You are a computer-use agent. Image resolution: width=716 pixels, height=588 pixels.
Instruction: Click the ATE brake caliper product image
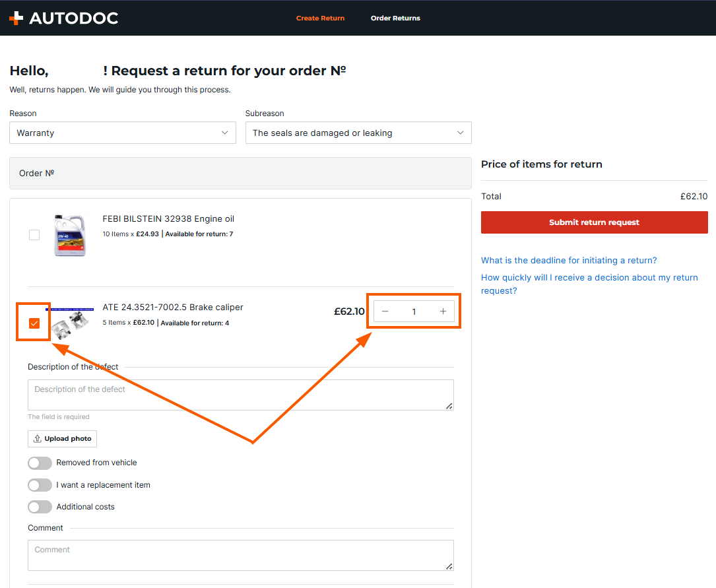pyautogui.click(x=69, y=320)
